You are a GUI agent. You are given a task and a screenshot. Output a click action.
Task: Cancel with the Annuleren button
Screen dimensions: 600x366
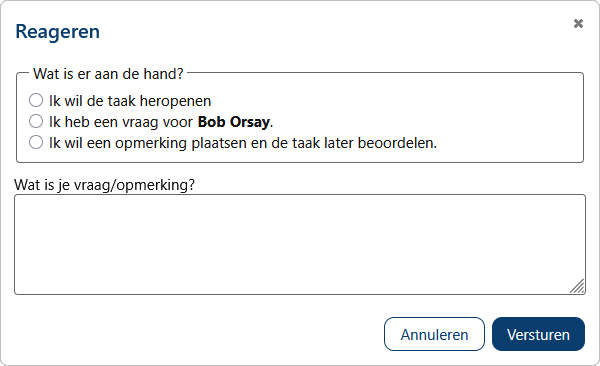434,334
